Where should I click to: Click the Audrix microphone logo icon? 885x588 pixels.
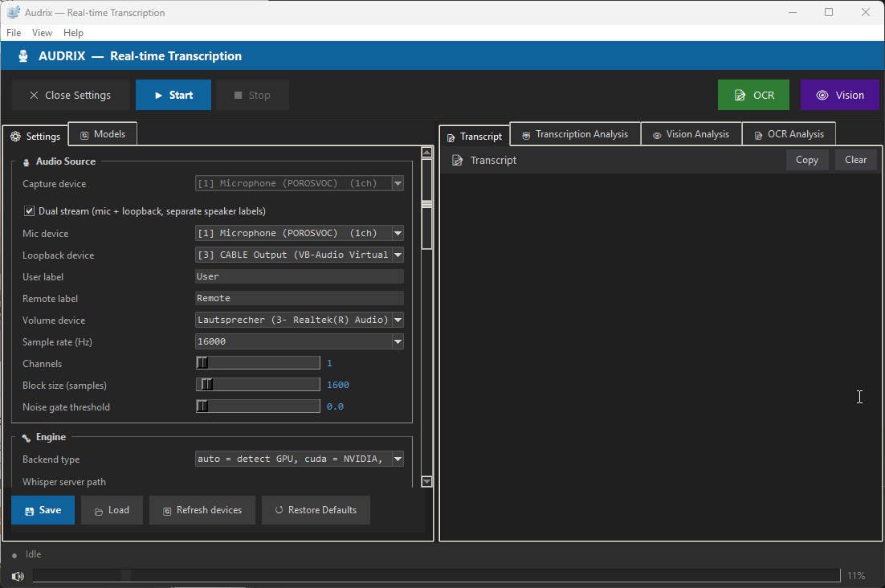pyautogui.click(x=23, y=56)
